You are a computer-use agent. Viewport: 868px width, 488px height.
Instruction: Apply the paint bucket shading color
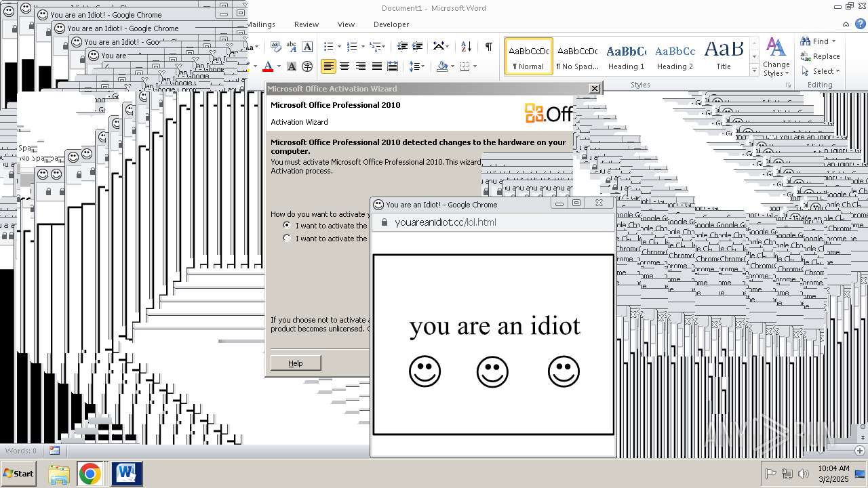[x=442, y=66]
